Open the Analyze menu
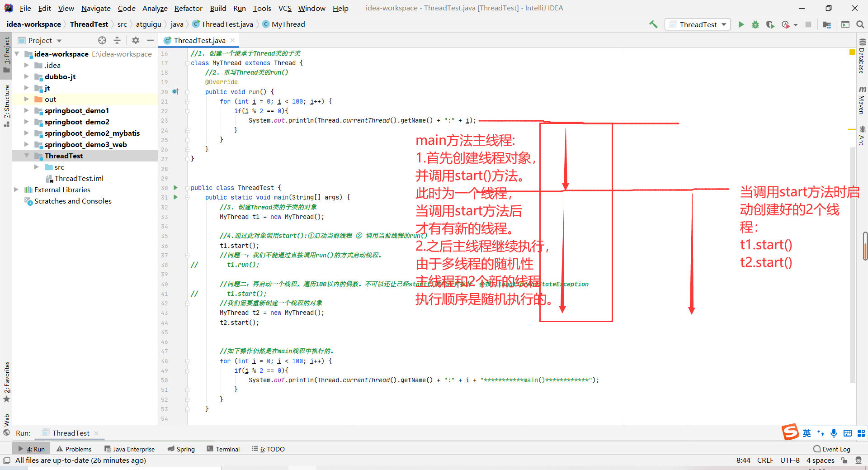Image resolution: width=868 pixels, height=470 pixels. (x=155, y=8)
